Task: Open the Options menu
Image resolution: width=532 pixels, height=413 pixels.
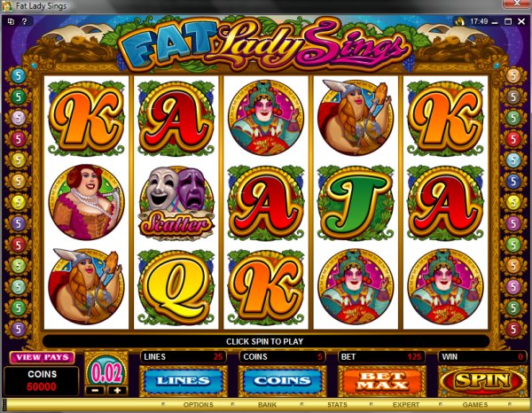Action: (x=198, y=405)
